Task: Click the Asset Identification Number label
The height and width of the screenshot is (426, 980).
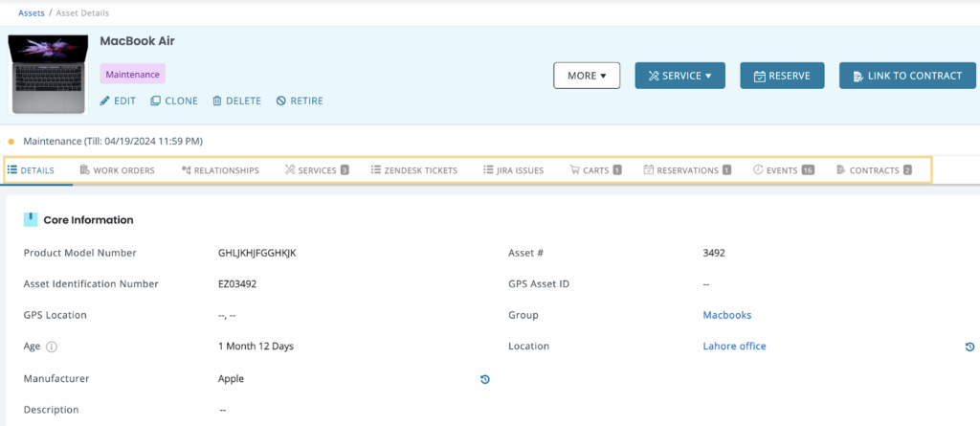Action: click(x=91, y=284)
